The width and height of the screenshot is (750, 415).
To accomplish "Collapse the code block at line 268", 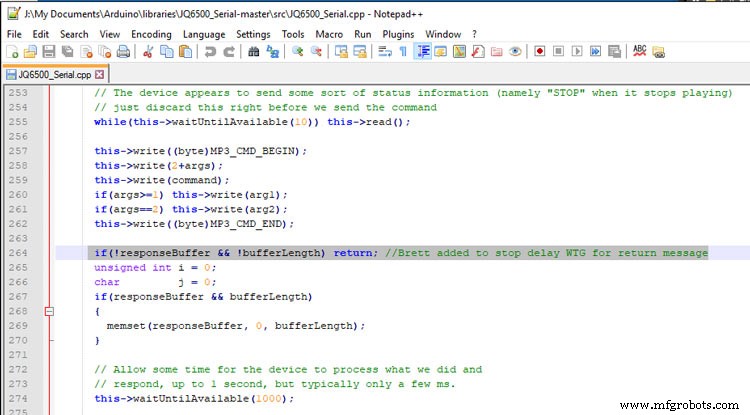I will click(x=48, y=311).
